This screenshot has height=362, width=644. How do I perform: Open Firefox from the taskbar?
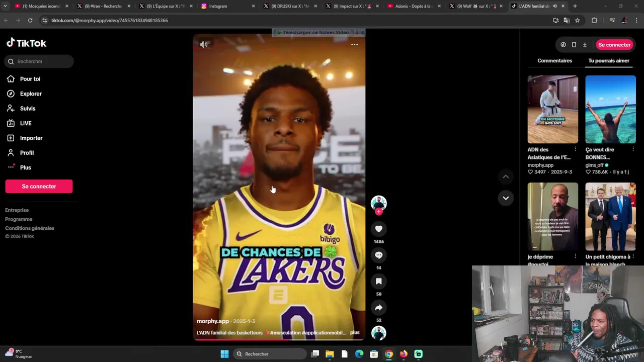(x=404, y=354)
